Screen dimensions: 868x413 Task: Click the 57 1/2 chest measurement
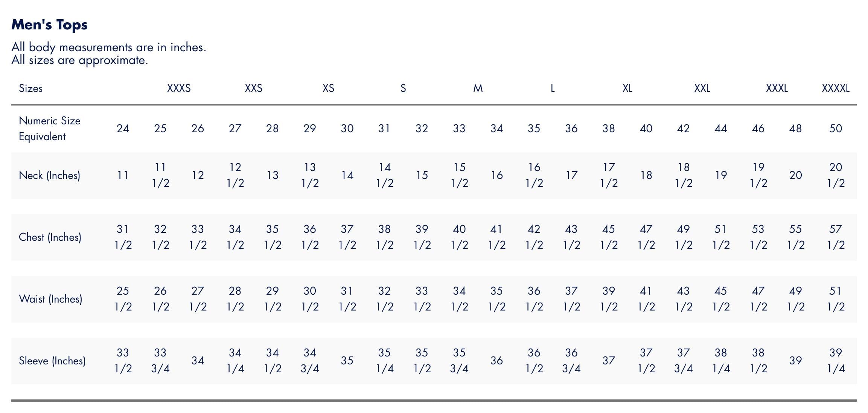point(835,237)
